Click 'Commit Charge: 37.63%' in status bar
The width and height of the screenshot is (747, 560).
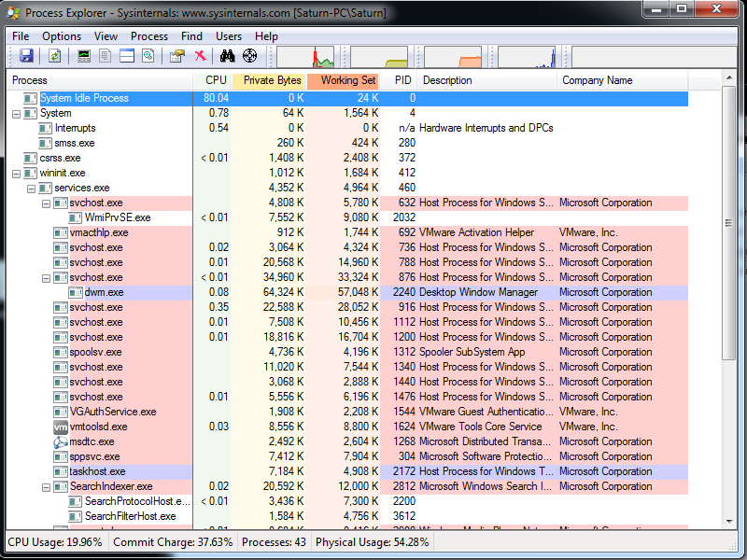pyautogui.click(x=173, y=542)
